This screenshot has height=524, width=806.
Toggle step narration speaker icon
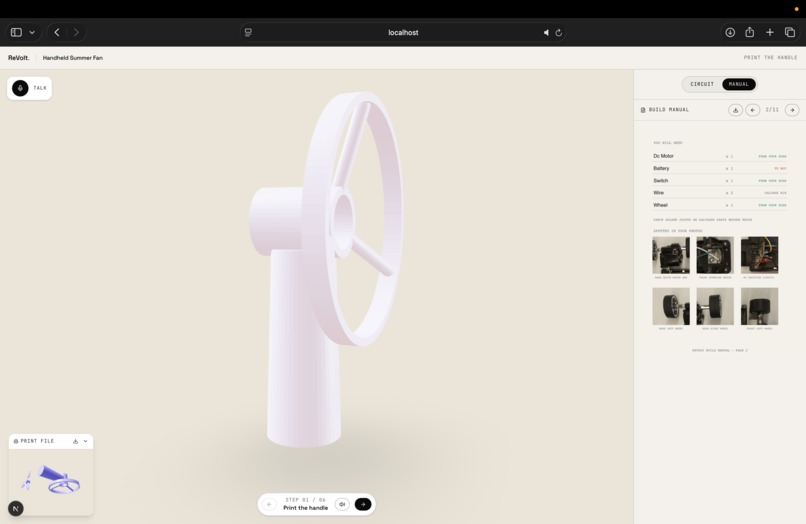342,504
